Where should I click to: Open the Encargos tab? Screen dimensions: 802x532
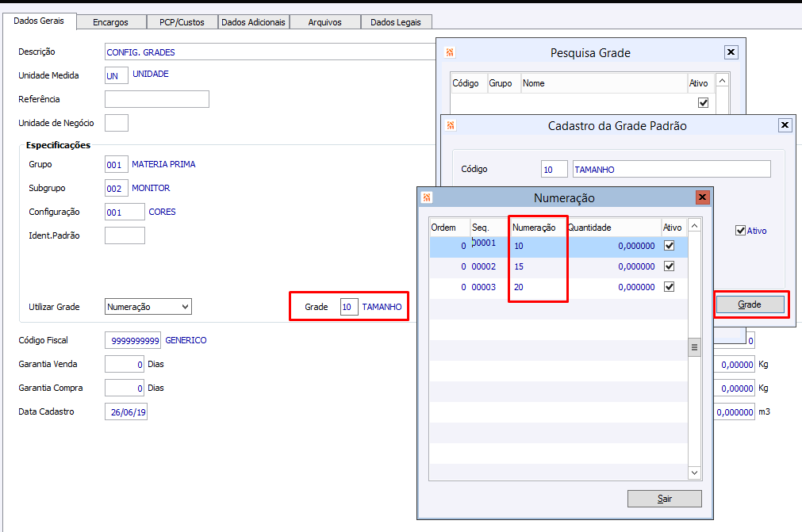click(x=110, y=22)
